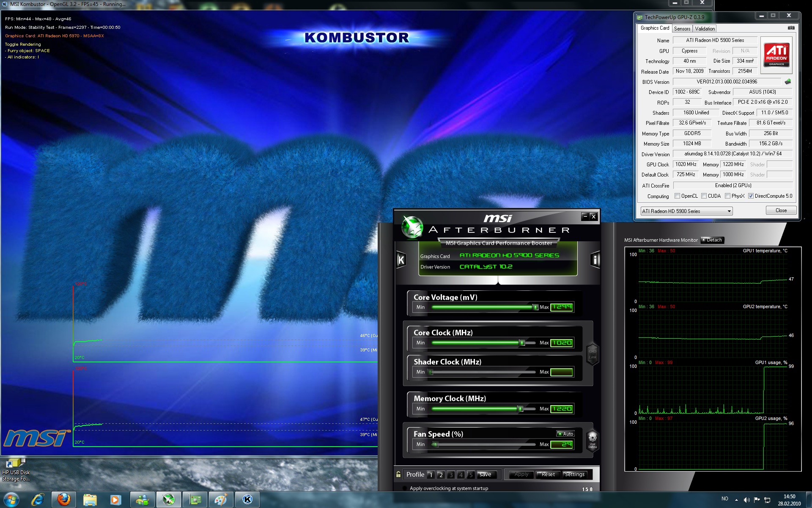Switch to the Validation tab in GPU-Z
This screenshot has height=508, width=812.
point(705,29)
